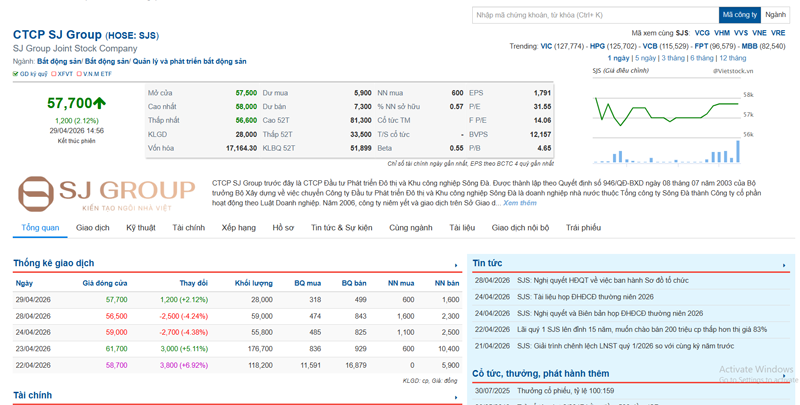800x405 pixels.
Task: Toggle XFVT checkbox
Action: coord(54,74)
